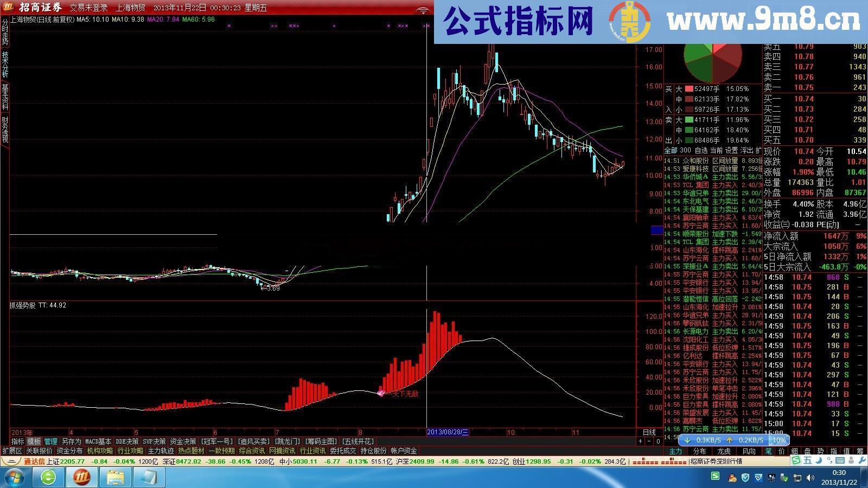Switch quote list to 自选 stocks
Screen dimensions: 868x488
(701, 150)
